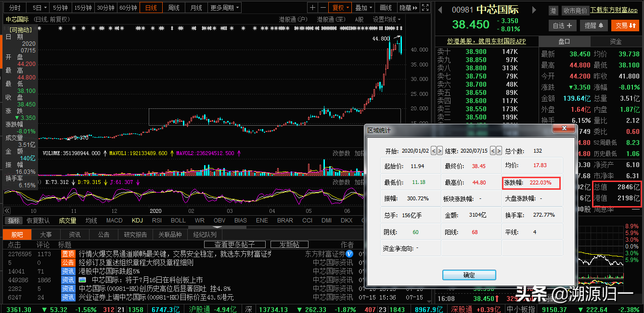
Task: Go to next stock with right arrow
Action: click(533, 10)
